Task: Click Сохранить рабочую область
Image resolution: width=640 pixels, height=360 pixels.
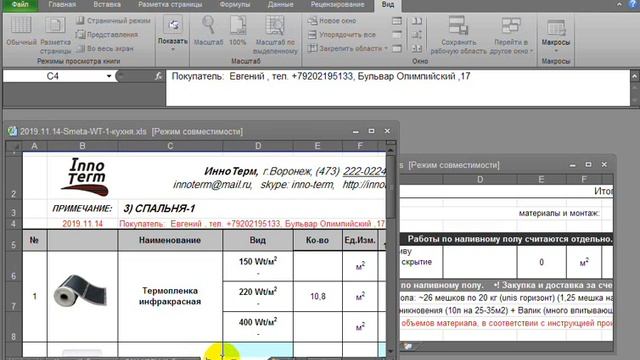Action: pos(458,35)
